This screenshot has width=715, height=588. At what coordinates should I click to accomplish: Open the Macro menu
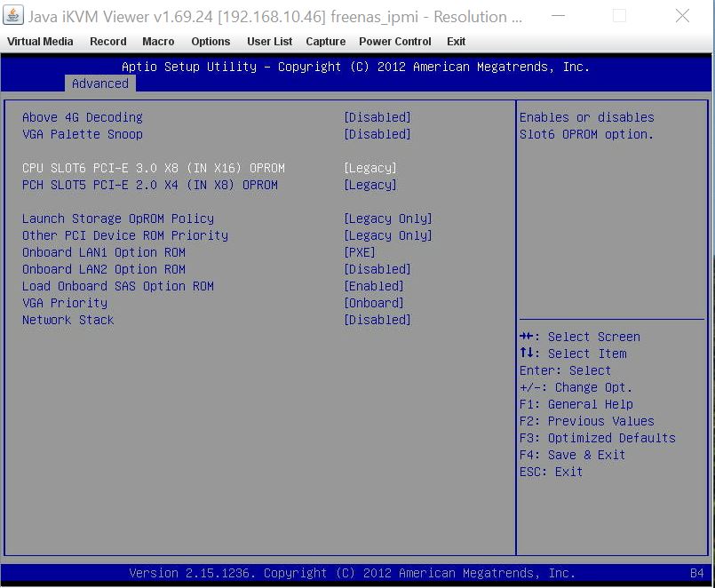click(158, 42)
